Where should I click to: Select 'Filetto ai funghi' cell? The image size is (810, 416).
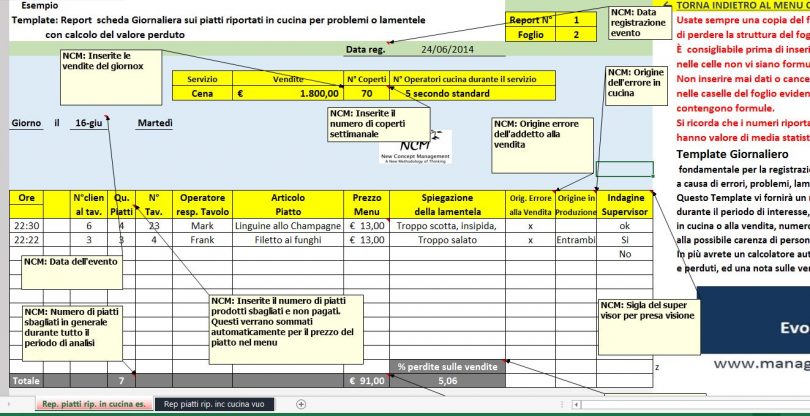288,240
